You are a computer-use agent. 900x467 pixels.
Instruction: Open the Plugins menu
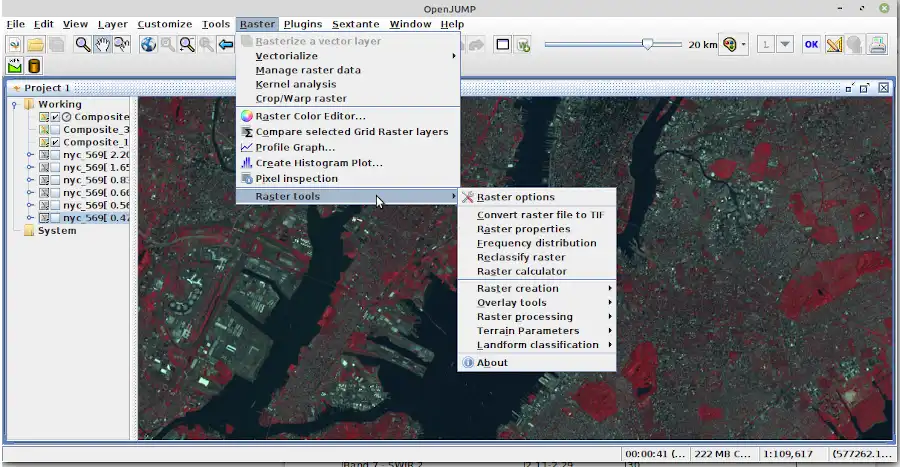(302, 24)
